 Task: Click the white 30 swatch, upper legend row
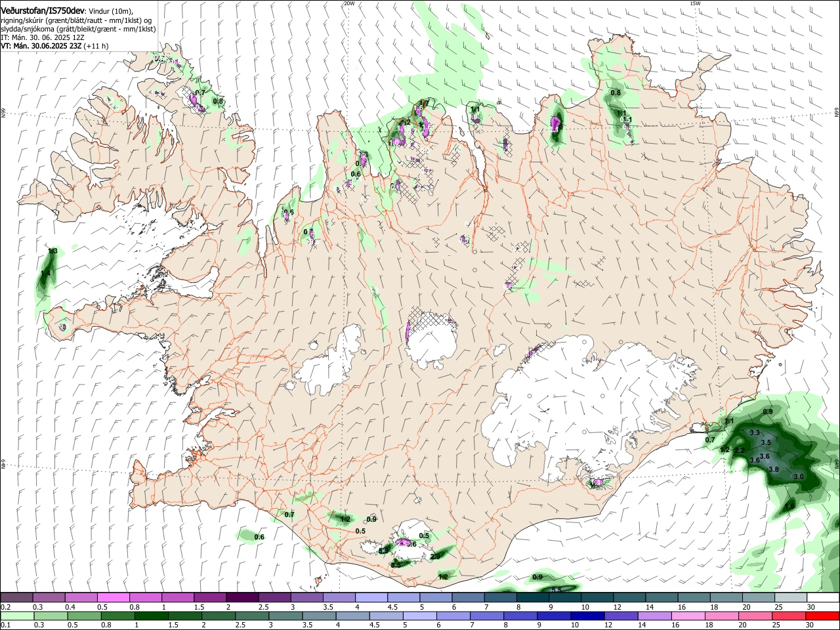pos(824,598)
